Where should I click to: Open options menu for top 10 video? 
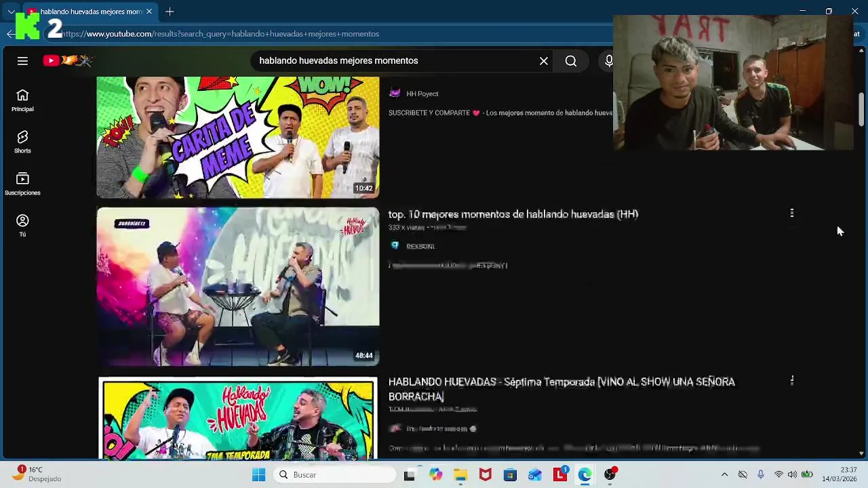791,213
